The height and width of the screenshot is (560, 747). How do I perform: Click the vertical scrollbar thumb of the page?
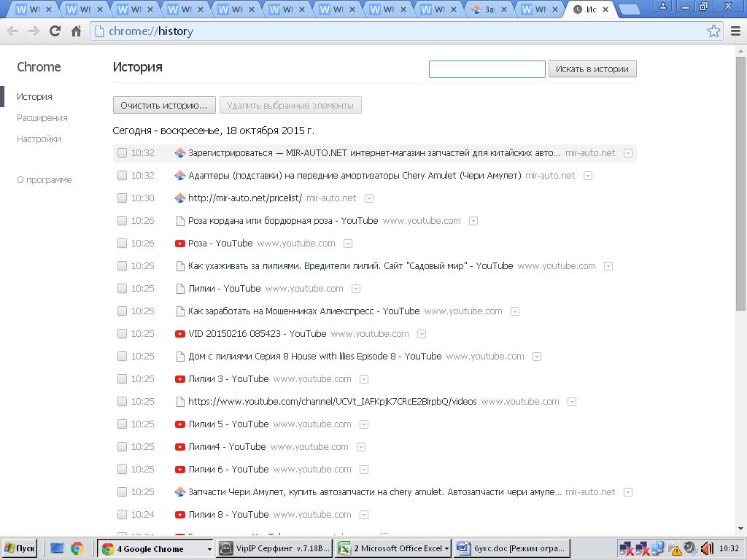click(x=740, y=183)
